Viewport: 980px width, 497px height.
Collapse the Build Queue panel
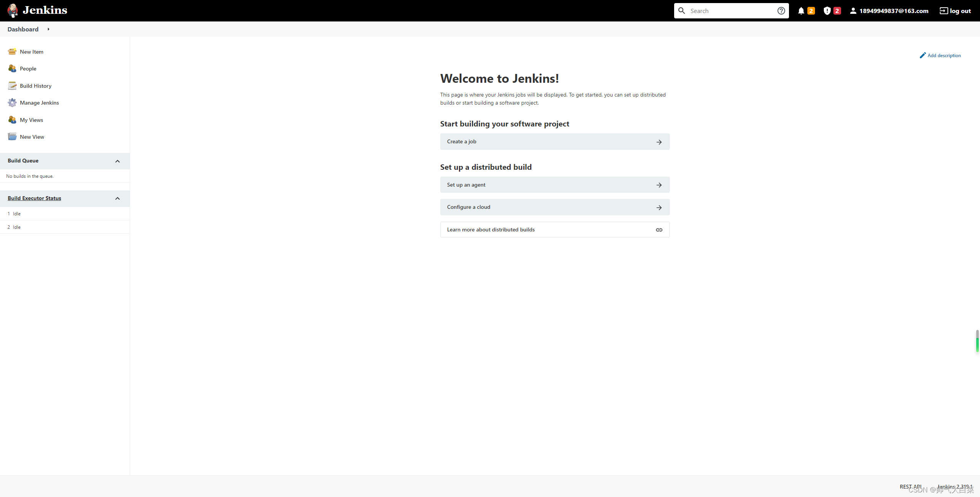point(117,161)
